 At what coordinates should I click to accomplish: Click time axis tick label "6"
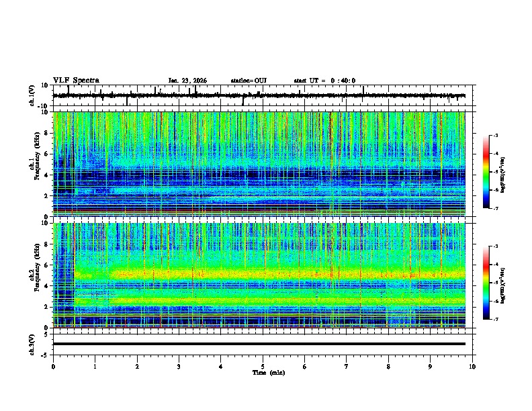tap(305, 367)
